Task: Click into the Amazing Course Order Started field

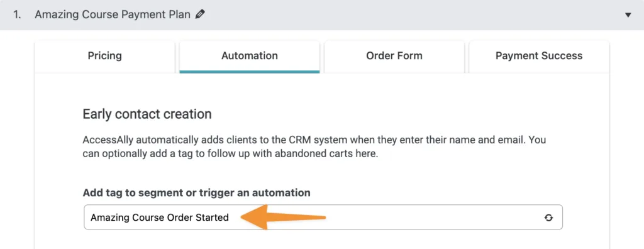Action: (323, 217)
